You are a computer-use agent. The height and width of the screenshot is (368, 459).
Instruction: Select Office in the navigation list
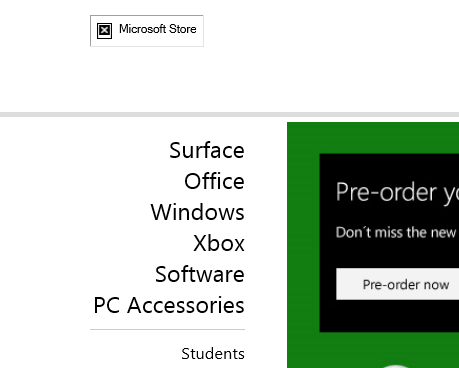coord(214,181)
